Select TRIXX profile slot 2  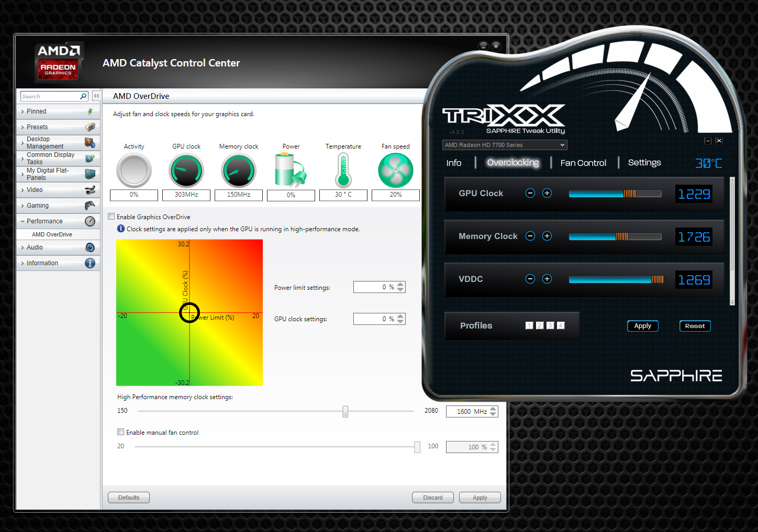540,325
